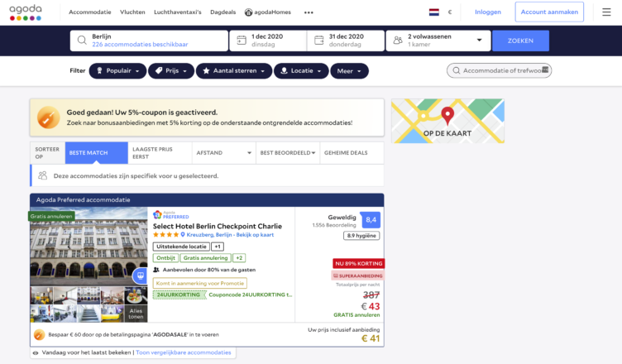
Task: Click the check-in calendar icon
Action: 241,41
